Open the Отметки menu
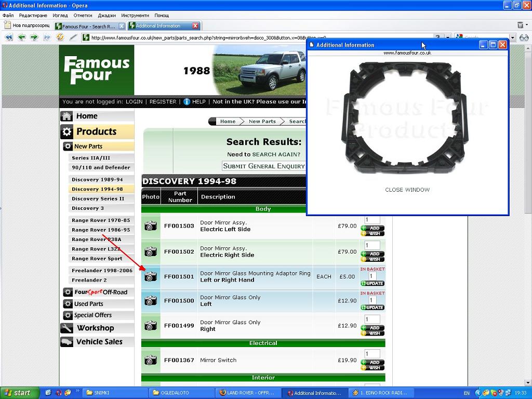 (x=83, y=15)
